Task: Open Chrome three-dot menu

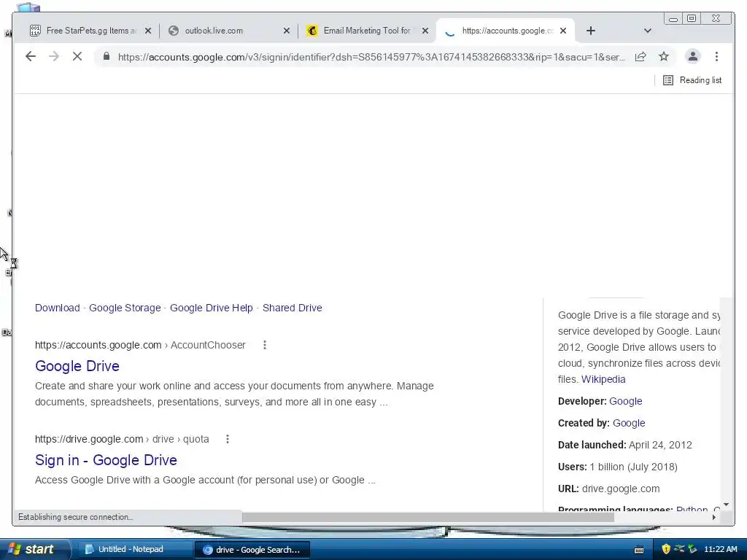Action: click(x=716, y=57)
